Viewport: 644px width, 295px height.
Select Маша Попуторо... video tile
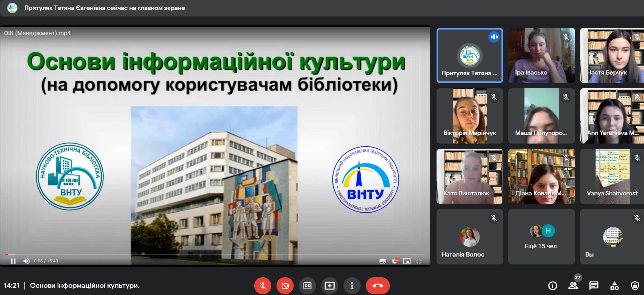[x=542, y=116]
